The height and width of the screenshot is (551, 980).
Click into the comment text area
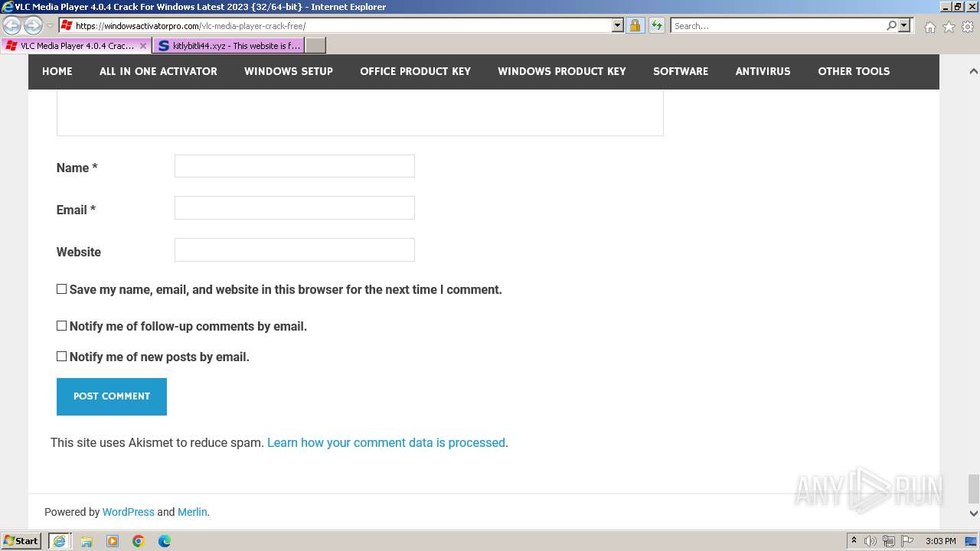(360, 113)
